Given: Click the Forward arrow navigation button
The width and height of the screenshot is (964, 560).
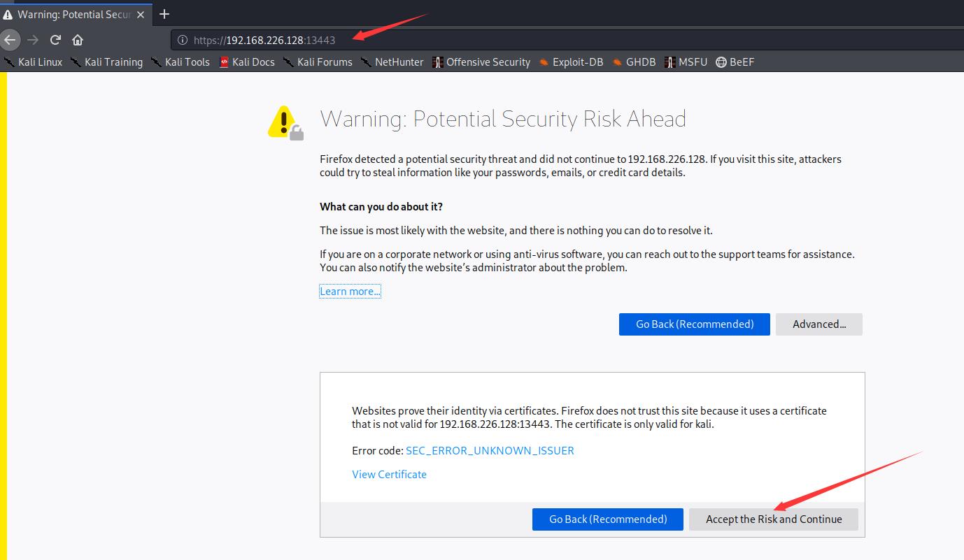Looking at the screenshot, I should [33, 40].
